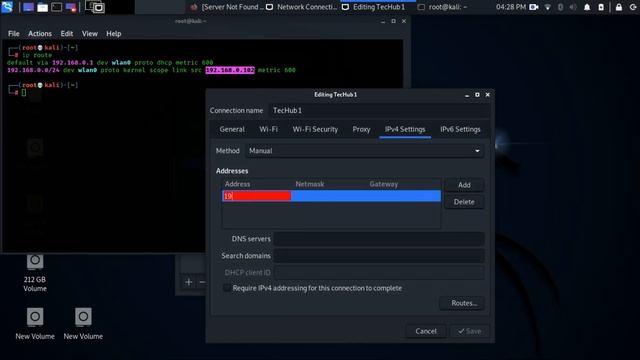Launch terminal emulator from top panel

point(57,7)
